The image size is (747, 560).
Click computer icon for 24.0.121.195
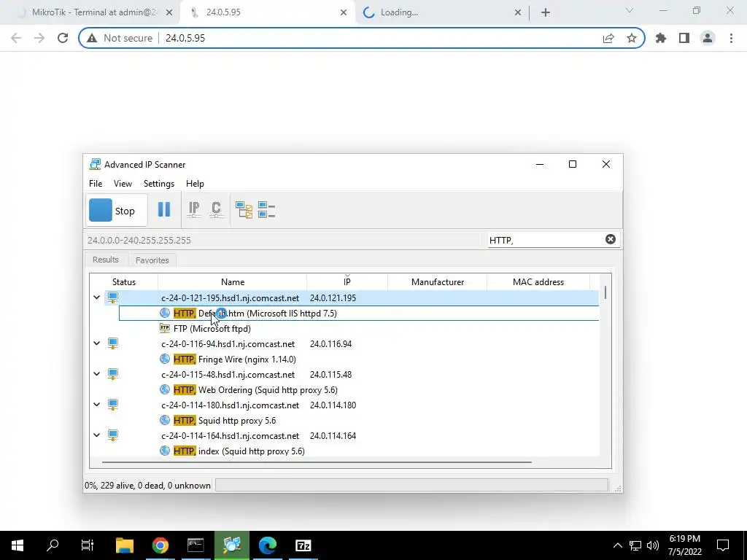tap(113, 297)
